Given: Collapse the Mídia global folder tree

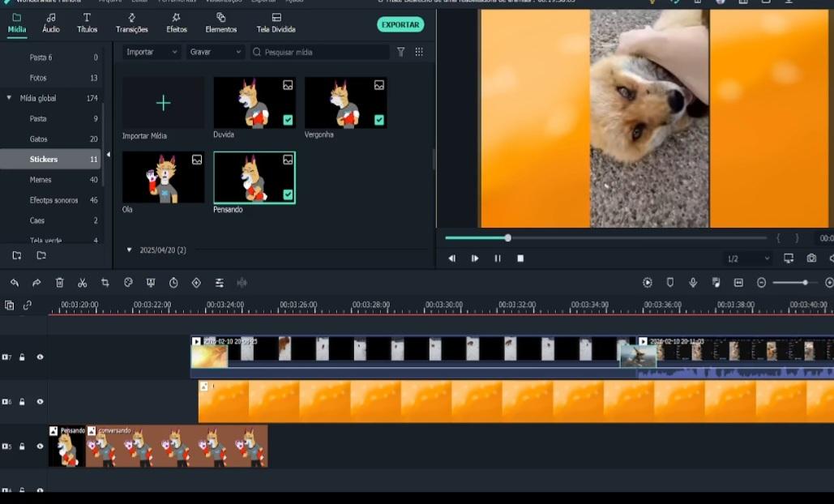Looking at the screenshot, I should pos(10,98).
